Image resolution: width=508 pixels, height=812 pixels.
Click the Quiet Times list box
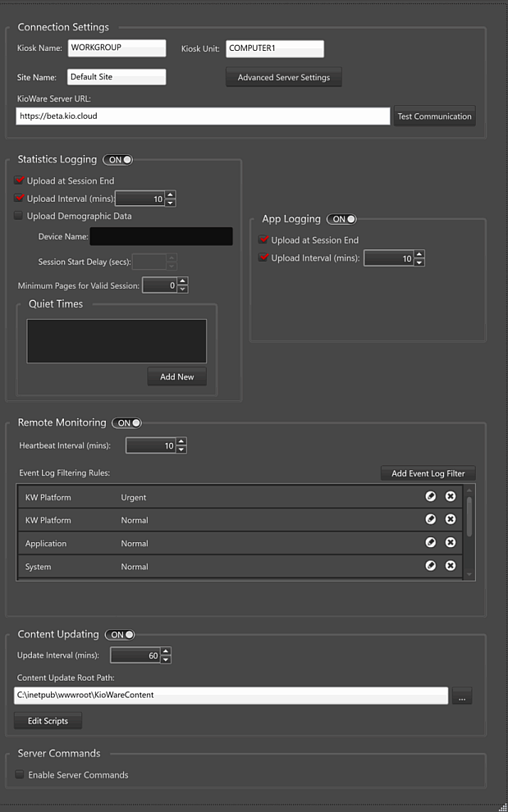pos(117,340)
